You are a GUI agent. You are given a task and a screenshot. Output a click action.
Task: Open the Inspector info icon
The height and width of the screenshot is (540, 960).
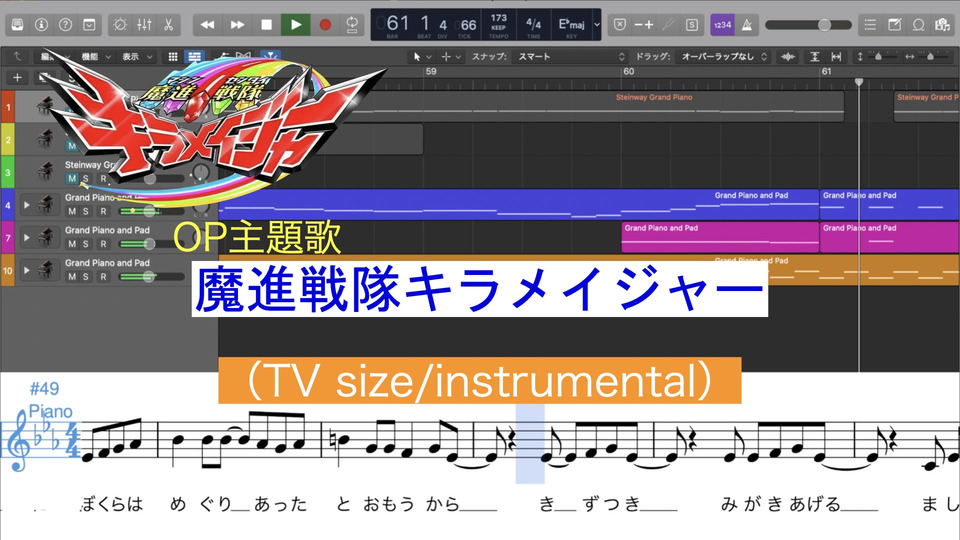(41, 24)
